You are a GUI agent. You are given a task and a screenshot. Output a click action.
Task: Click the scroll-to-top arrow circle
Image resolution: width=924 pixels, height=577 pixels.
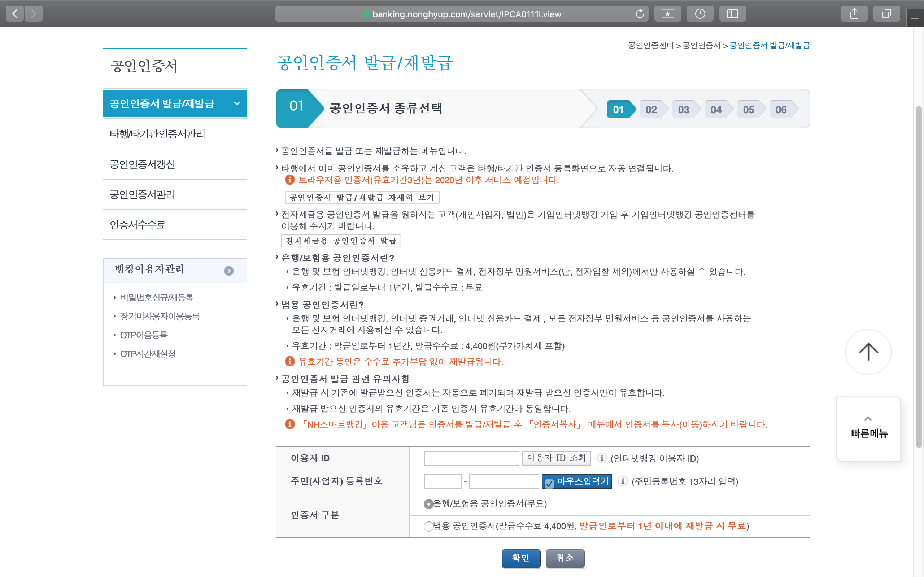tap(868, 352)
